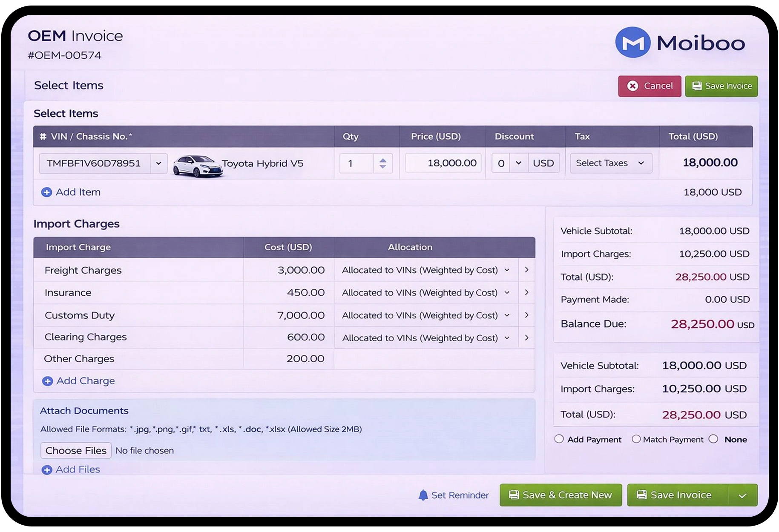Click the Insurance cost 450.00
Viewport: 779px width, 532px height.
[x=306, y=293]
